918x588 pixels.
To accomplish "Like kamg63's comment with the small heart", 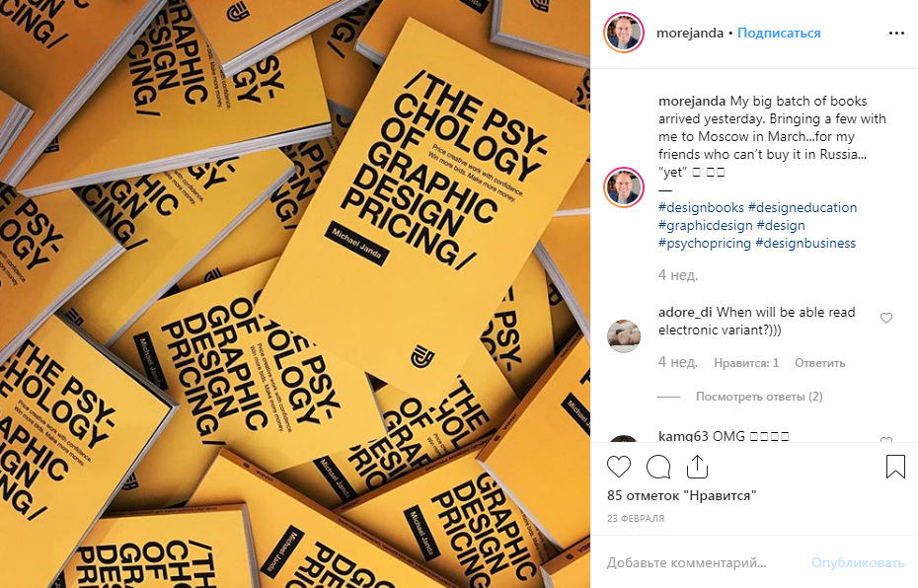I will pyautogui.click(x=886, y=439).
